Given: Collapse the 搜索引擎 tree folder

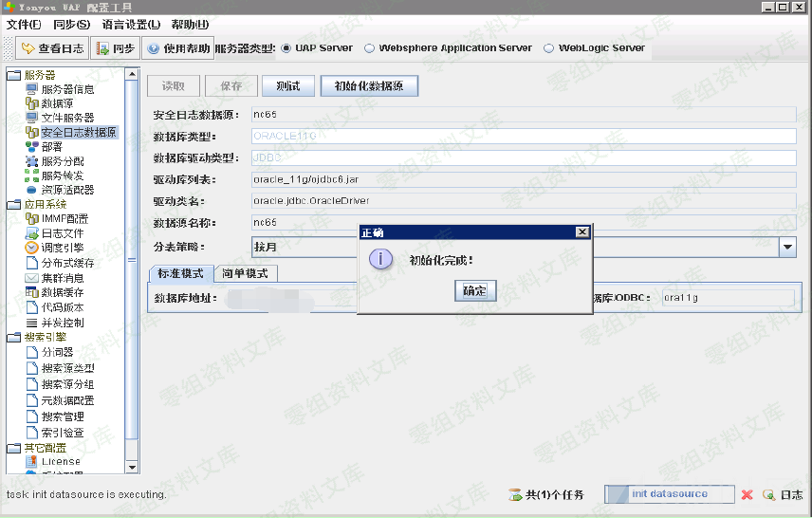Looking at the screenshot, I should click(13, 338).
